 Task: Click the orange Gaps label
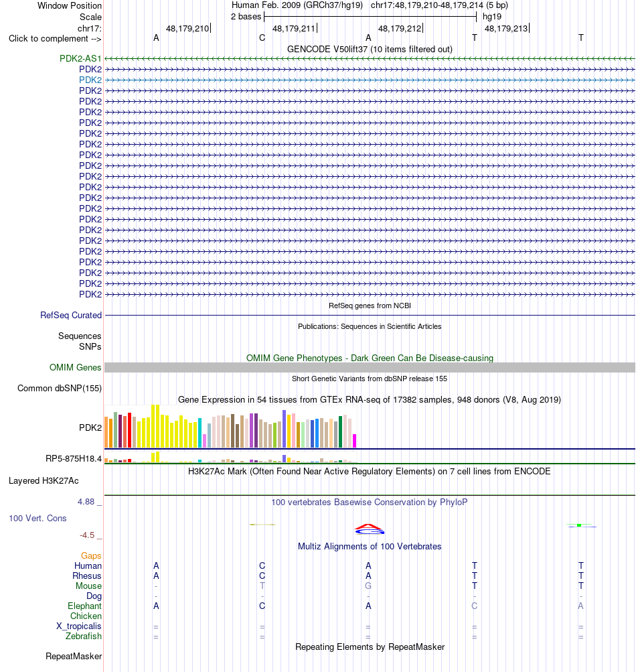[x=91, y=555]
